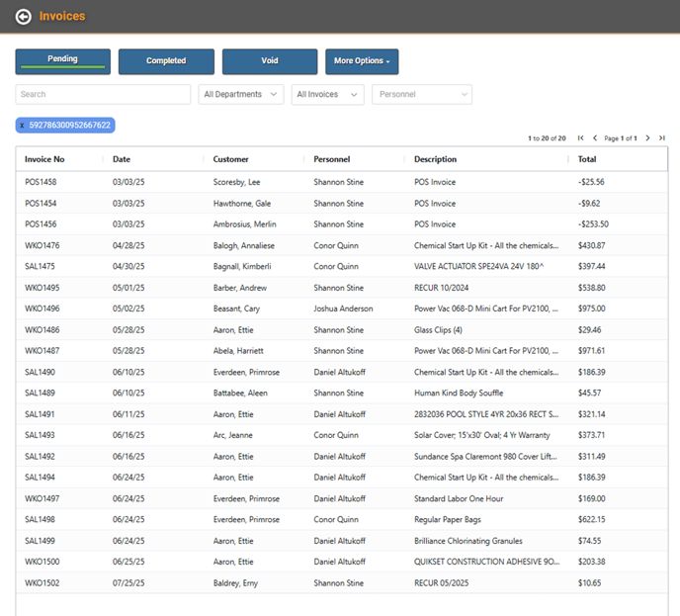Open invoice SAL1498
This screenshot has height=616, width=680.
tap(40, 519)
